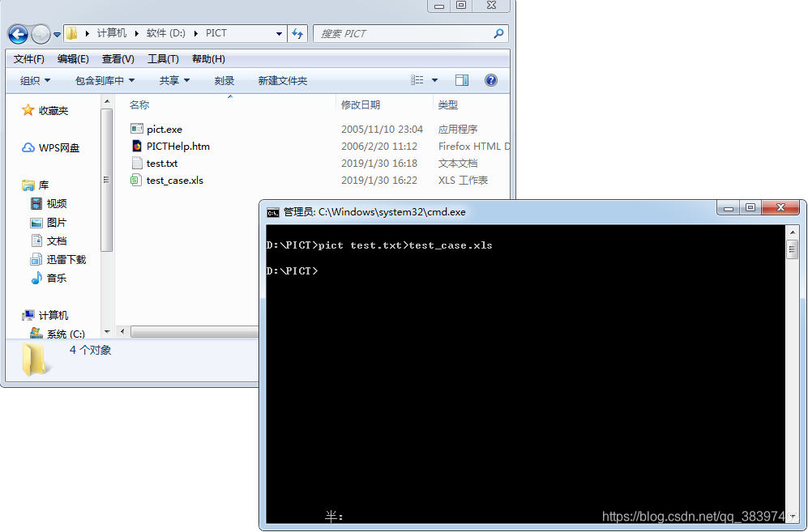The image size is (808, 532).
Task: Sort by the 修改日期 column header
Action: [x=360, y=105]
